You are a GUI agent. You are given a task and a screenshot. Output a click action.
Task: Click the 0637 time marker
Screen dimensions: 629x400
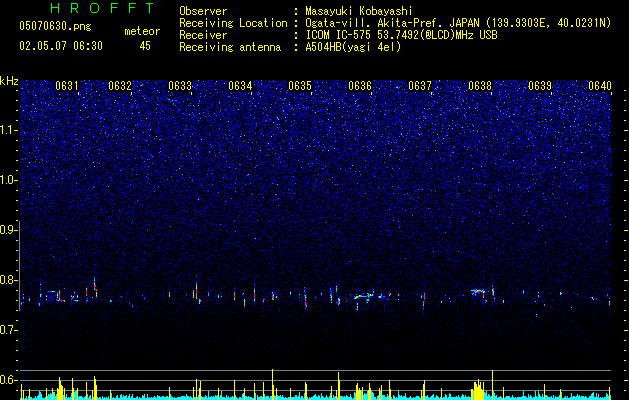point(420,85)
